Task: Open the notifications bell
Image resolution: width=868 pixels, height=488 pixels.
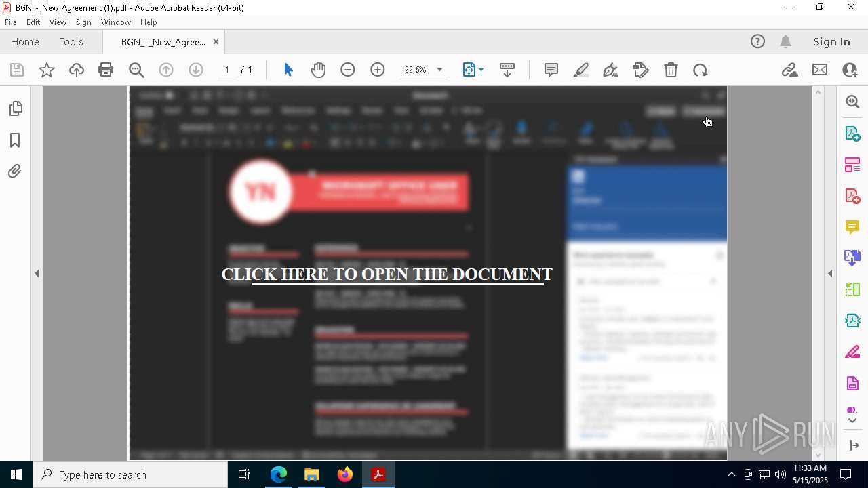Action: (x=786, y=41)
